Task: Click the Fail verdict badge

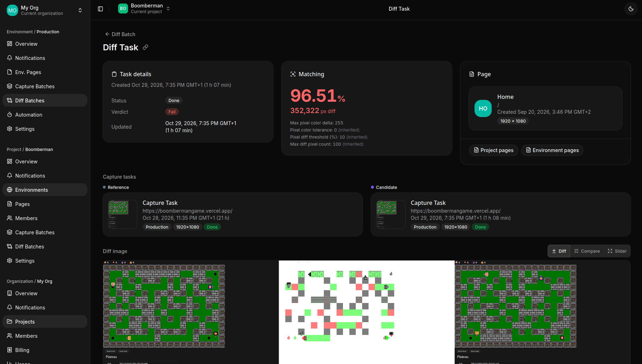Action: [x=172, y=112]
